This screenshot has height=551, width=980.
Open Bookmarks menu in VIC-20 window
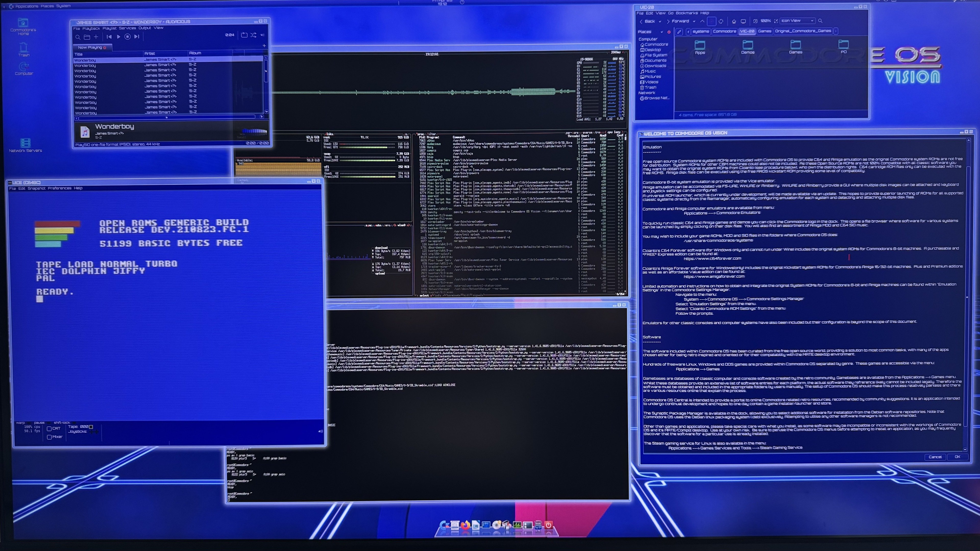[x=687, y=13]
